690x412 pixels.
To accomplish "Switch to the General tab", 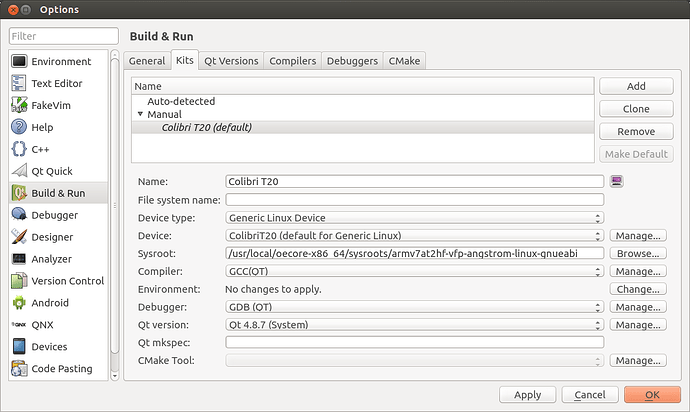I will tap(147, 61).
